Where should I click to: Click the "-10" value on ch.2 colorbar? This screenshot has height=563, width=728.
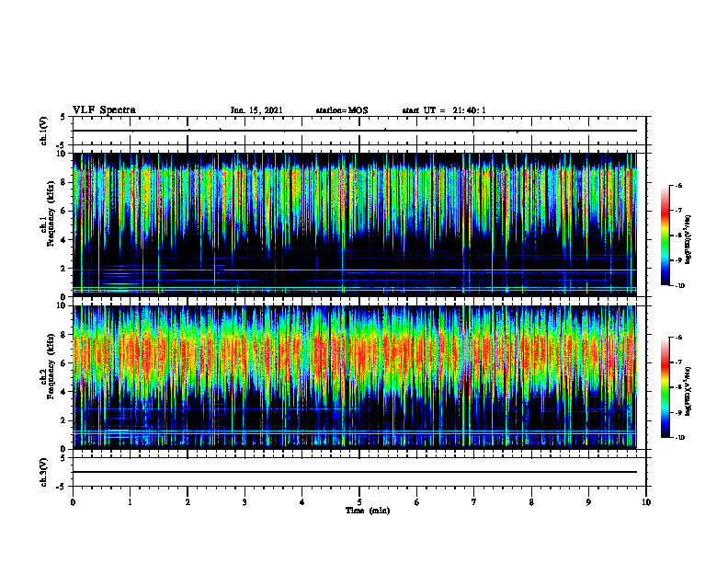[x=680, y=437]
